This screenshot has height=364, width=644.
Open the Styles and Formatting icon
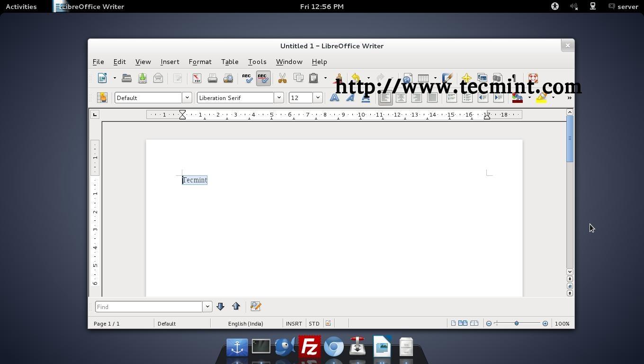(x=102, y=98)
